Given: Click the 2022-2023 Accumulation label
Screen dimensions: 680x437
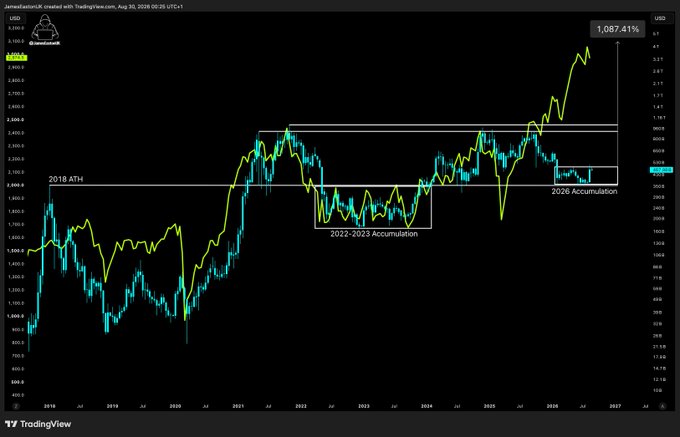Looking at the screenshot, I should pos(374,234).
